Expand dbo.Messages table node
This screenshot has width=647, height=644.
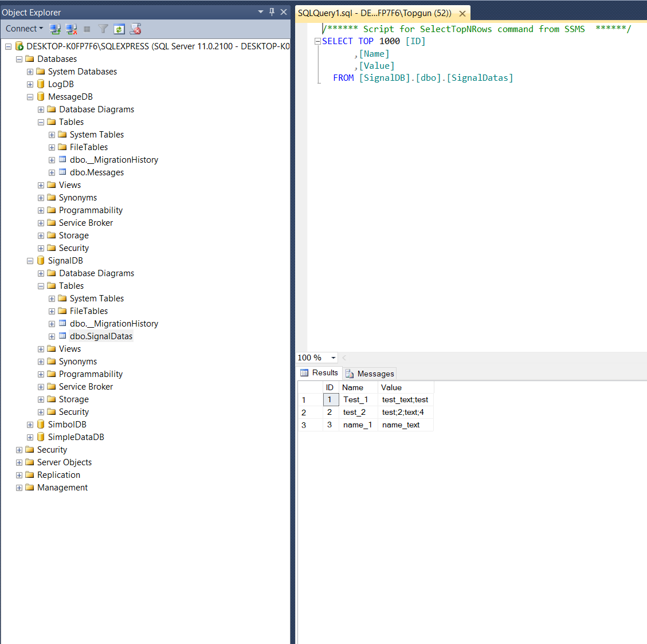pos(52,173)
